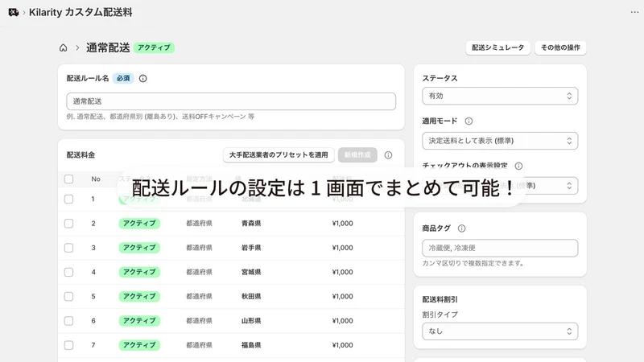The width and height of the screenshot is (644, 362).
Task: Click the 配送シミュレータ button
Action: pos(497,47)
